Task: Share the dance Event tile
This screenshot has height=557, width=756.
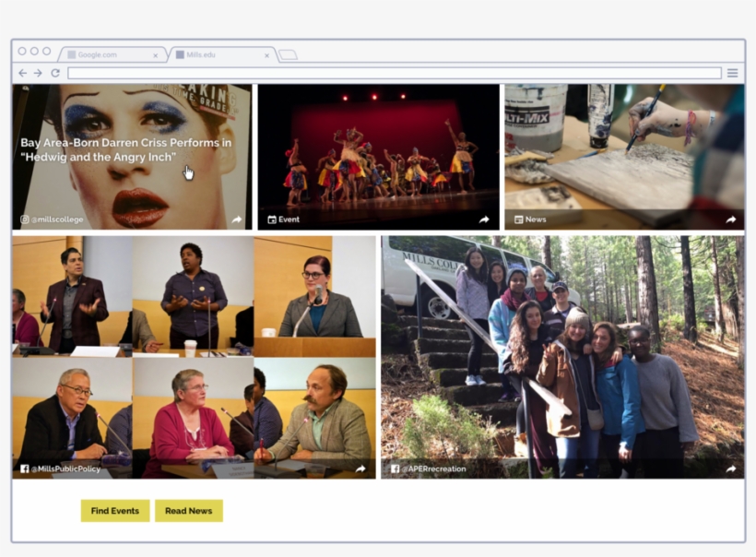Action: point(484,219)
